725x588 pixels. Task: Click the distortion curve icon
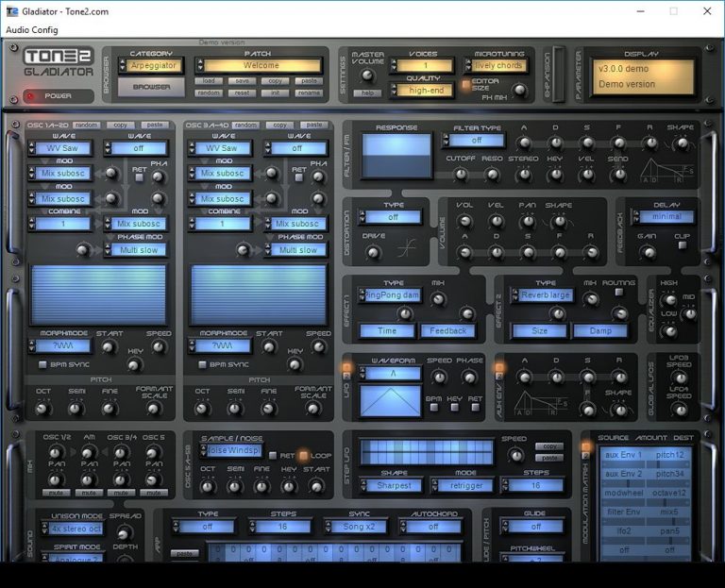pos(407,248)
